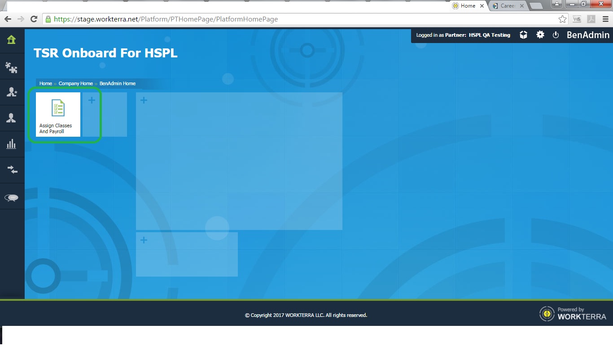The width and height of the screenshot is (613, 364).
Task: Switch to the Career browser tab
Action: pos(507,6)
